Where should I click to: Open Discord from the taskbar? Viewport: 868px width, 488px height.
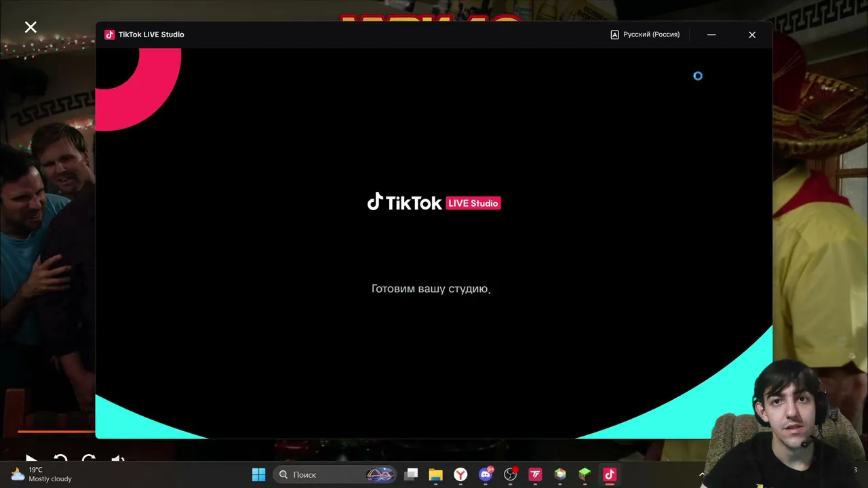tap(486, 474)
